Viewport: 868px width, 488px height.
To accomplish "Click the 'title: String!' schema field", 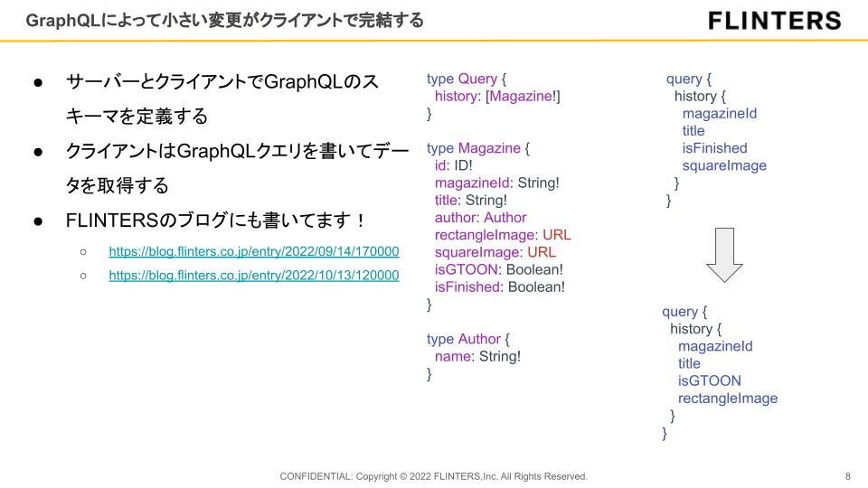I will point(471,201).
